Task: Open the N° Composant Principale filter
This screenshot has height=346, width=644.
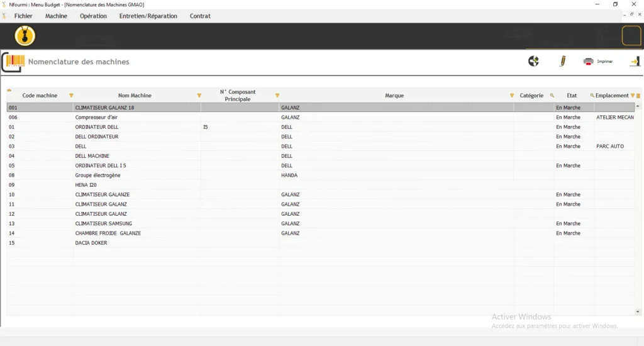Action: point(277,96)
